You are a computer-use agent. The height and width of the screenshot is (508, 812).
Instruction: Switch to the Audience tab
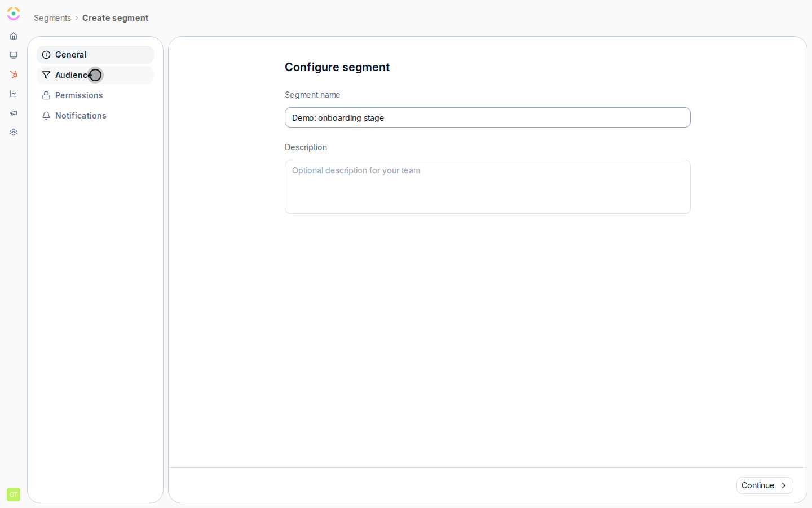(x=95, y=75)
